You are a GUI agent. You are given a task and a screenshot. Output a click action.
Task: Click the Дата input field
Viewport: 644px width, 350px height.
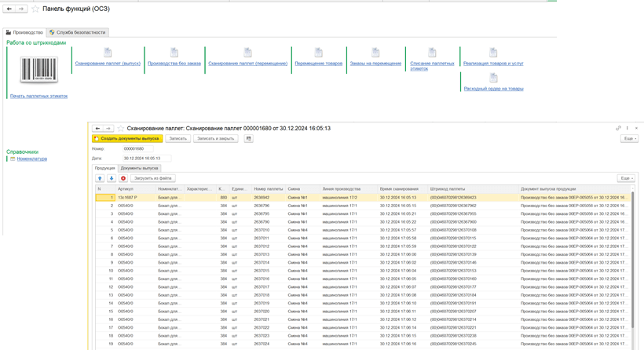pos(147,157)
